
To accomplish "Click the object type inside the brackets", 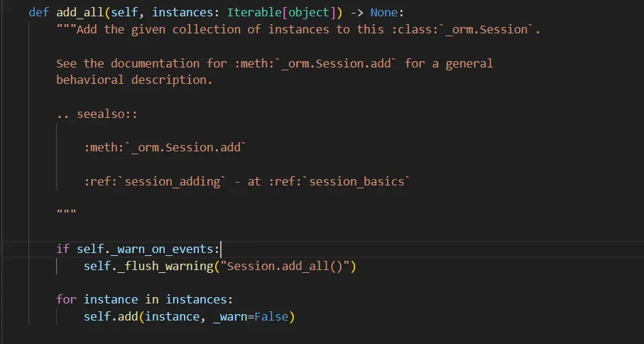I will 310,13.
